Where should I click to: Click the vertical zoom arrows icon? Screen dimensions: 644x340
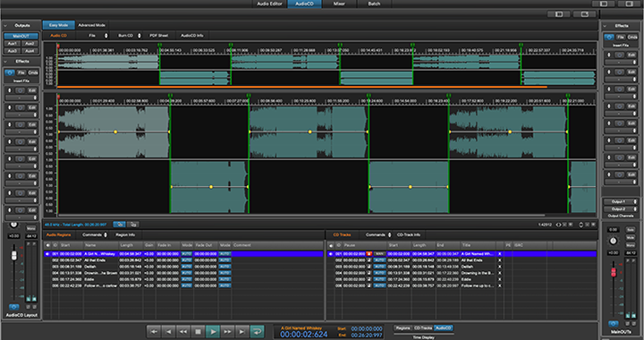click(580, 225)
